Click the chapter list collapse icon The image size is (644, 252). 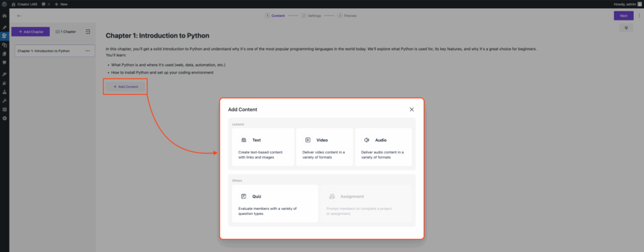(88, 31)
